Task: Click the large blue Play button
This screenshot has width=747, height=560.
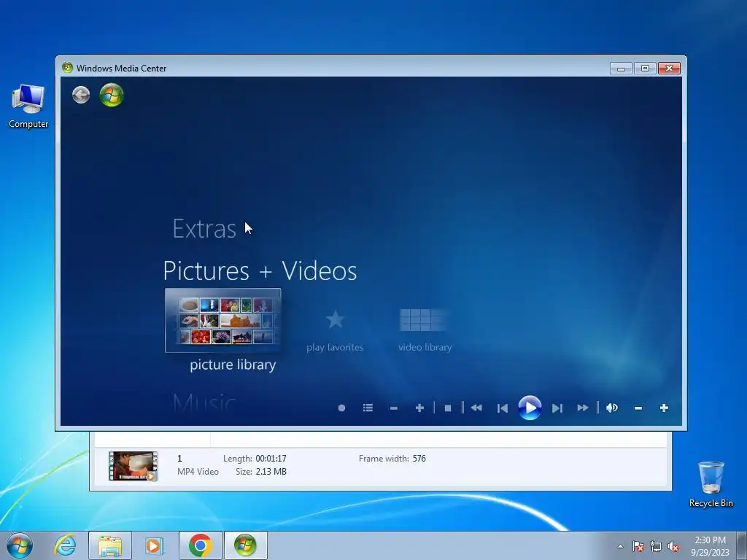Action: (530, 408)
